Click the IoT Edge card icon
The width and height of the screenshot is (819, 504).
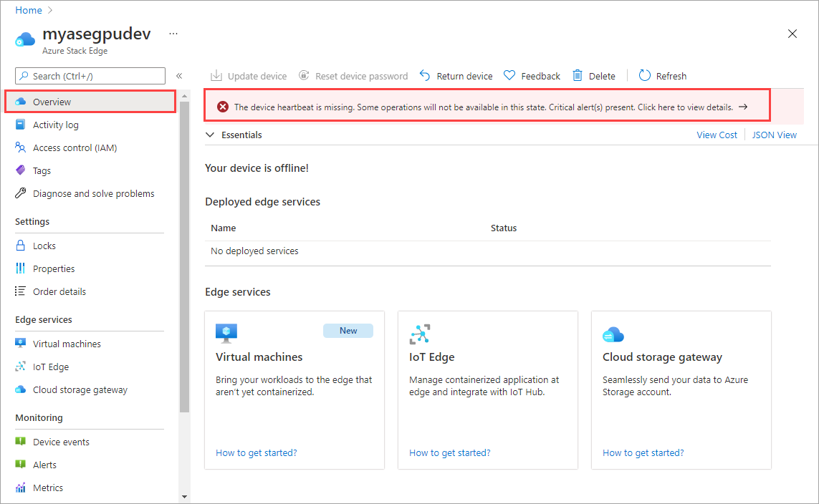point(420,334)
